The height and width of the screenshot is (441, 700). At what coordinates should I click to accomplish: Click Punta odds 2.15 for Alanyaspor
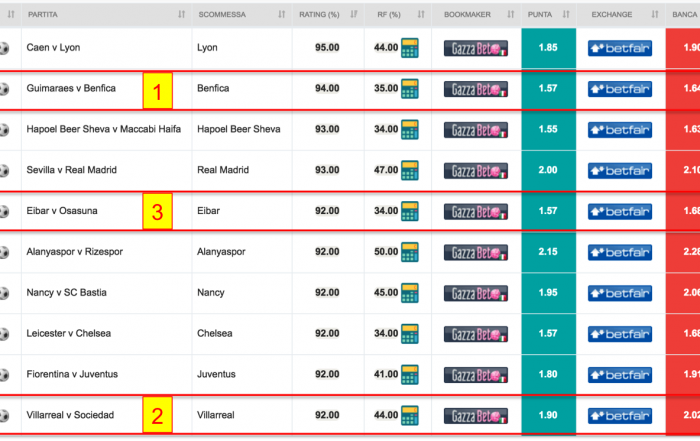coord(548,252)
